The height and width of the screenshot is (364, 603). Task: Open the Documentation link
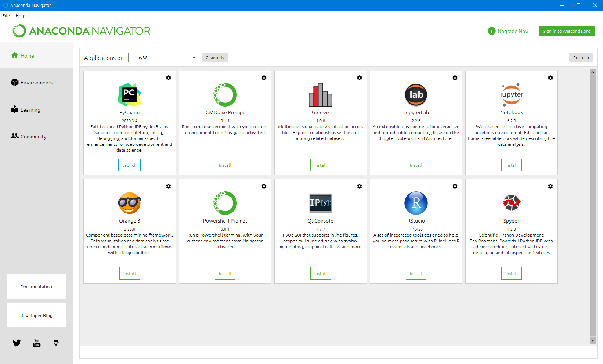[36, 286]
